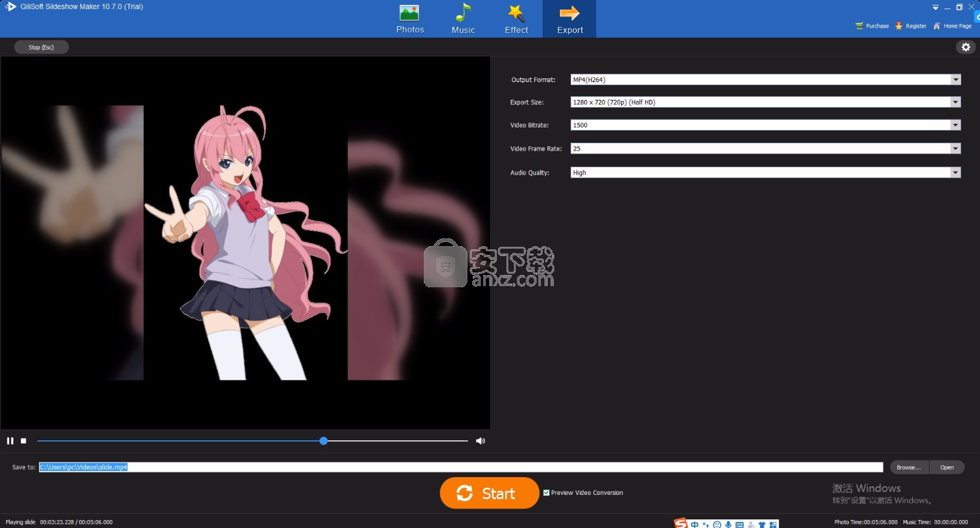Switch to the Music tab
This screenshot has height=528, width=980.
(463, 19)
